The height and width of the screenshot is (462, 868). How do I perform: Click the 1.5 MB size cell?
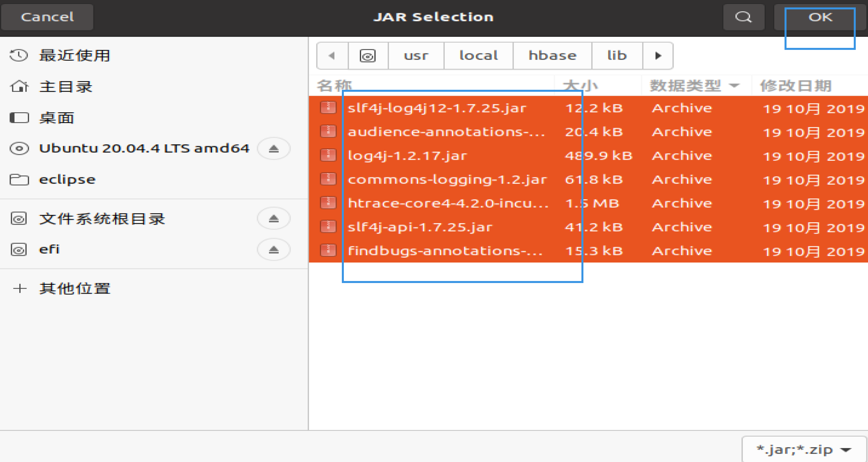592,203
